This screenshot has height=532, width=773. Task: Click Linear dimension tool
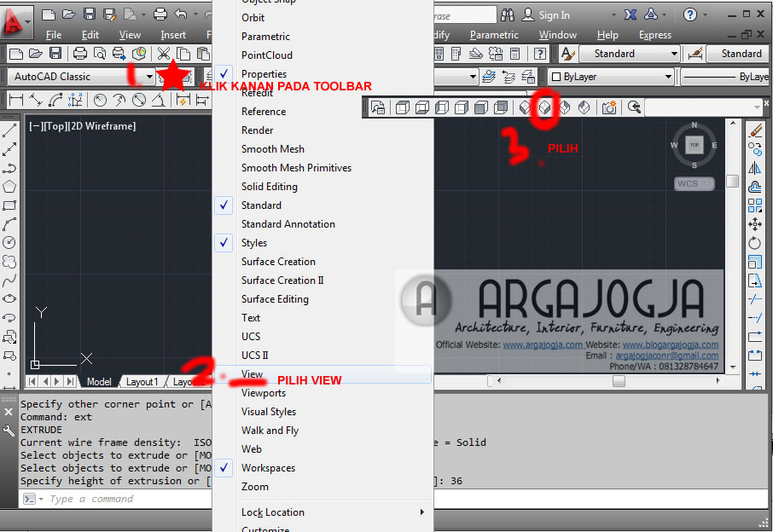(x=15, y=100)
